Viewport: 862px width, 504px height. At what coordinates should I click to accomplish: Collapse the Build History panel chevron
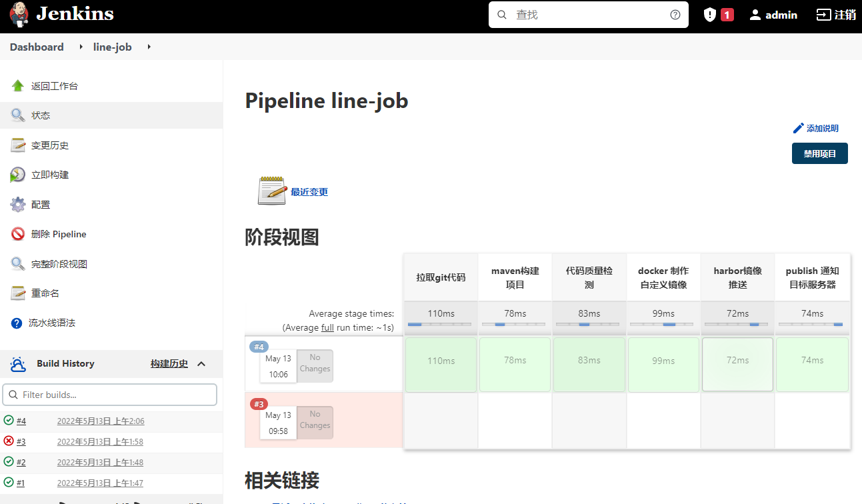[x=201, y=364]
